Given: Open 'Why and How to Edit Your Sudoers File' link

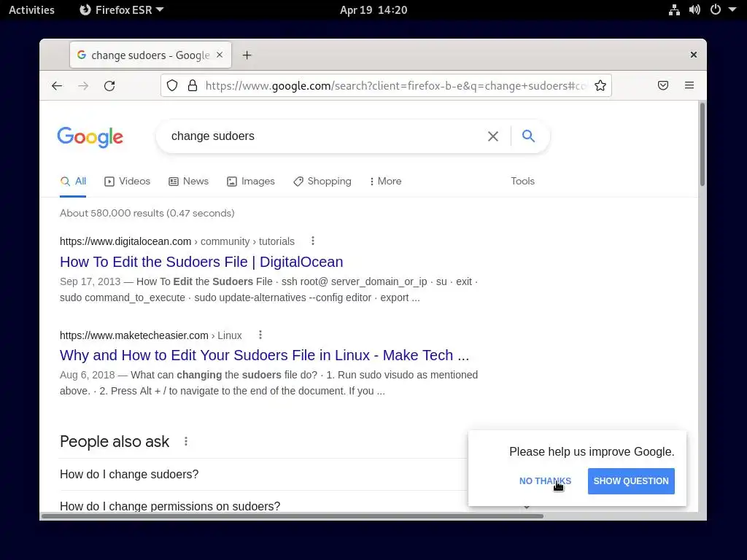Looking at the screenshot, I should coord(264,355).
